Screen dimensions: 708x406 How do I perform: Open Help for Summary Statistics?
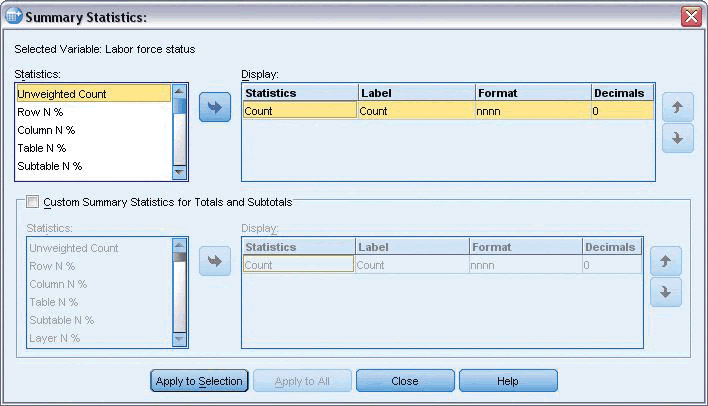pos(508,381)
